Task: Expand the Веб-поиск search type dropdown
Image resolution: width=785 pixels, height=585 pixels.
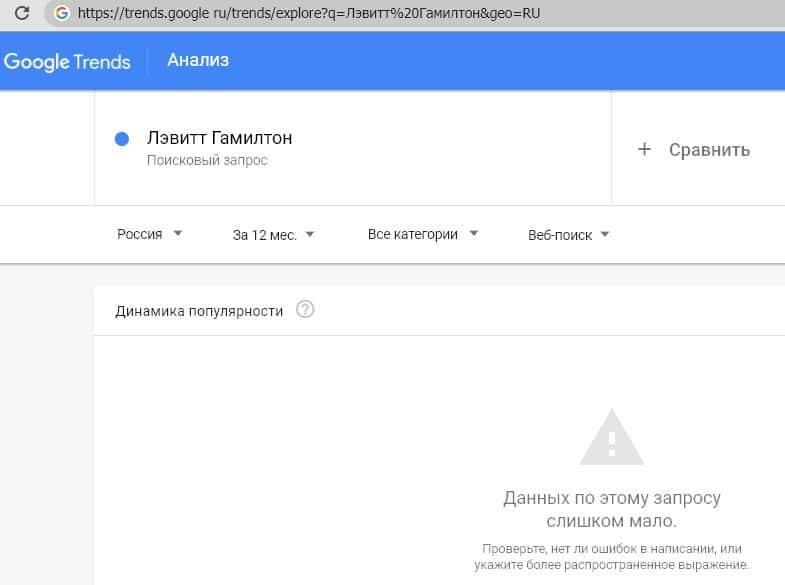Action: (568, 235)
